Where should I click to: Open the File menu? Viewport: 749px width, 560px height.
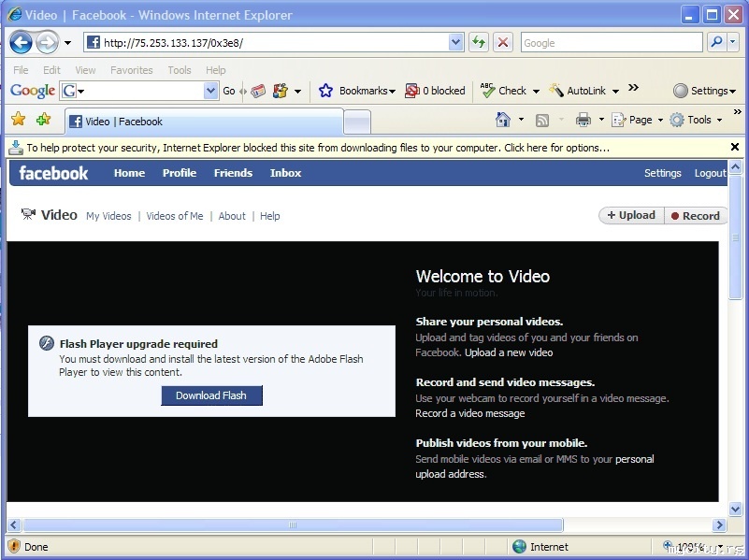coord(21,70)
